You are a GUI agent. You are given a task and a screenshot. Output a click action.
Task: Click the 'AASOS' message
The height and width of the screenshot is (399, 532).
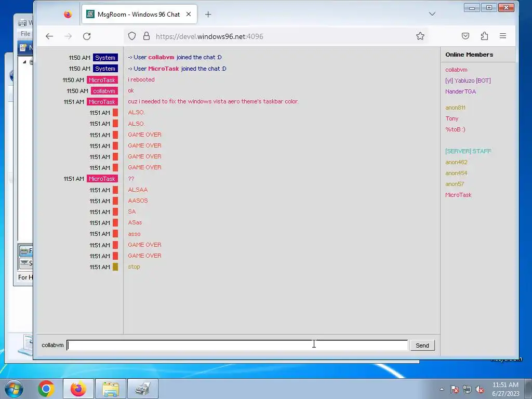click(137, 201)
